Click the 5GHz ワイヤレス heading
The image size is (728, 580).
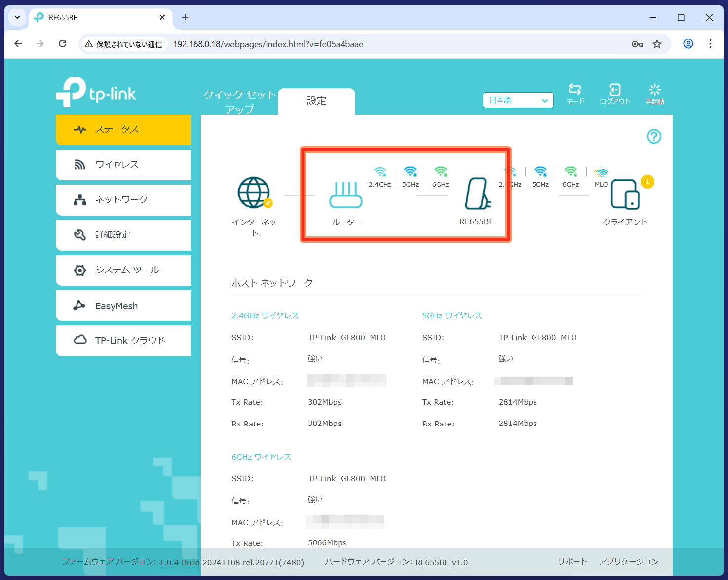pyautogui.click(x=452, y=316)
